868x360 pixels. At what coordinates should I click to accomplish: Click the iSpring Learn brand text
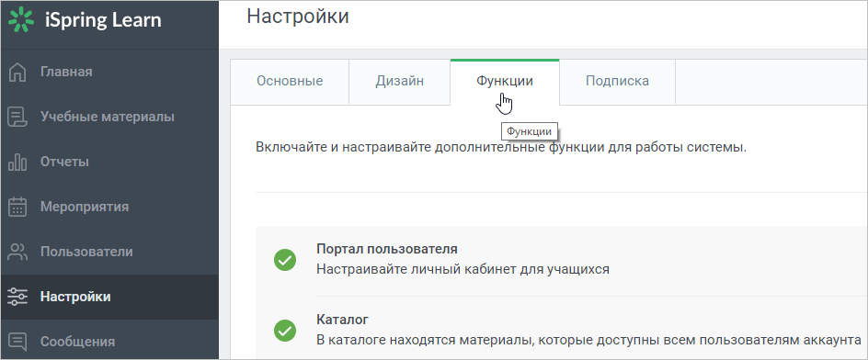[x=103, y=20]
